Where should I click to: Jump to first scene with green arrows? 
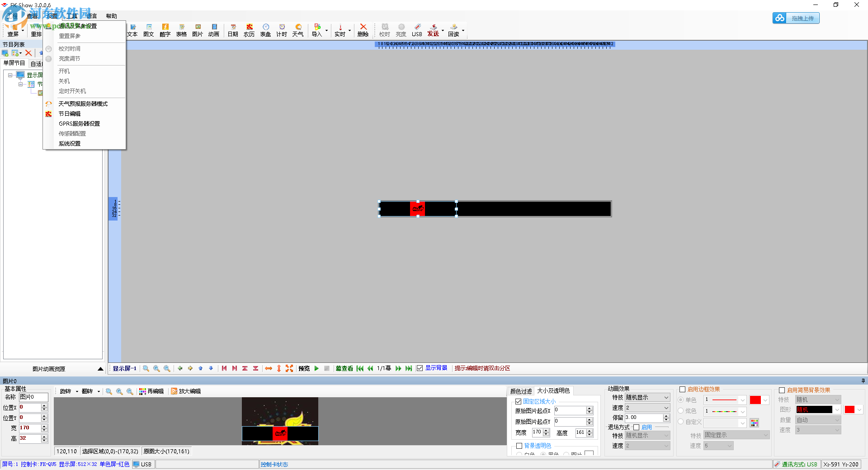(360, 368)
